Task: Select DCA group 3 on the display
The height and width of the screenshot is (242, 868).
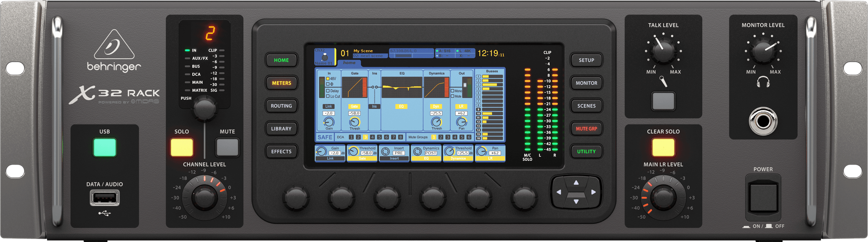Action: (x=365, y=137)
